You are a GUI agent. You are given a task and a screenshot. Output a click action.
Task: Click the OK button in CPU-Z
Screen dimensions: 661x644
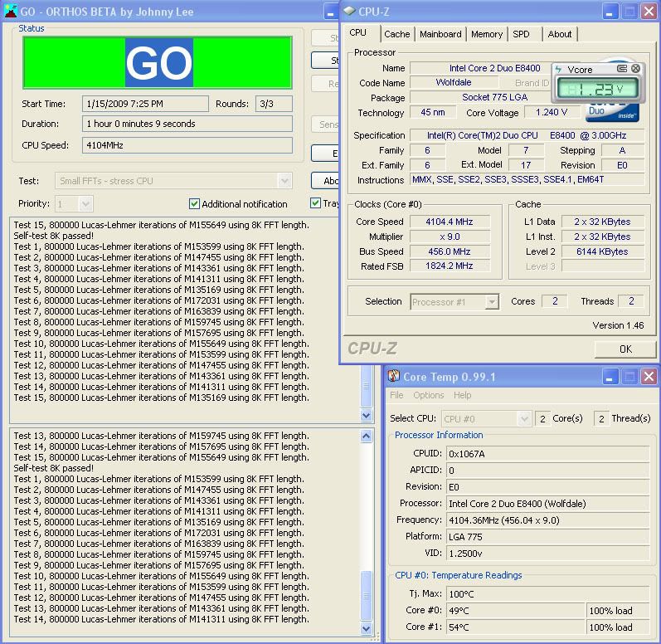click(x=625, y=349)
